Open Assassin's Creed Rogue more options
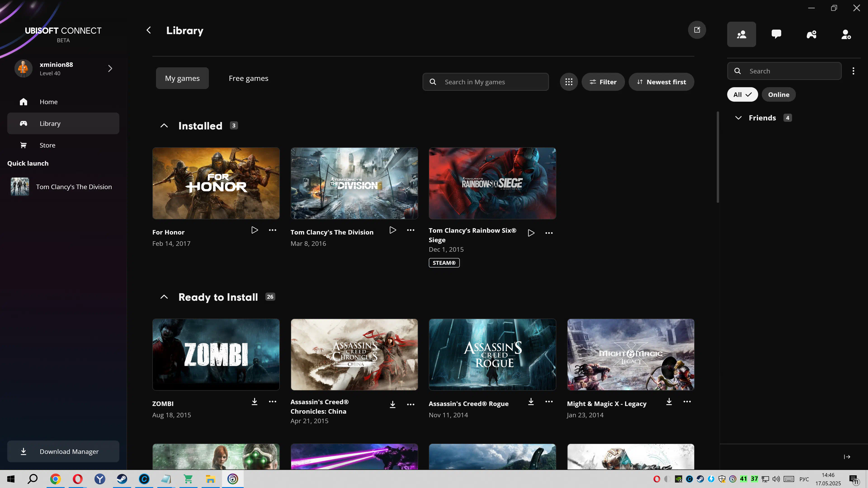868x488 pixels. 549,402
